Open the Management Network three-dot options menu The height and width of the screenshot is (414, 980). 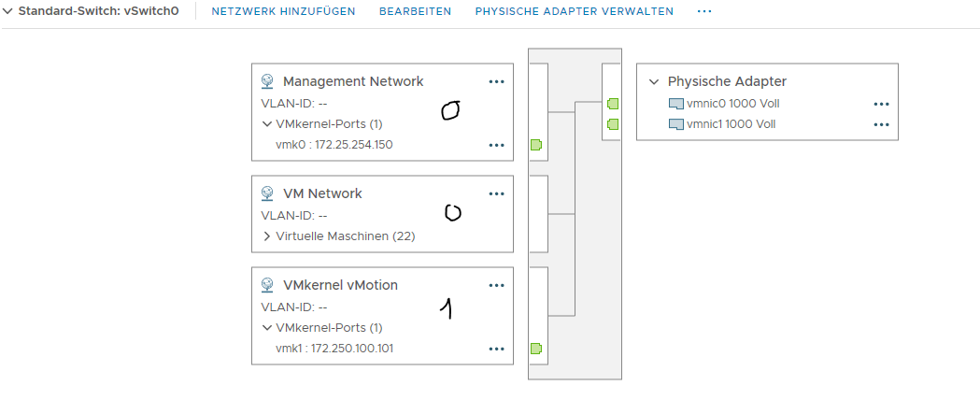tap(496, 82)
